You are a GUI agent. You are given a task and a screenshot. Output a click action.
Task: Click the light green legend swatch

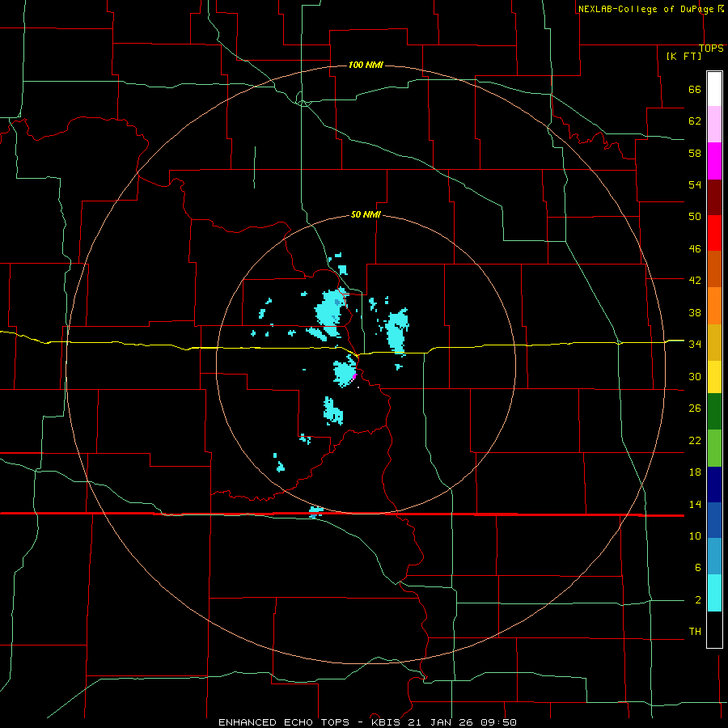pos(714,448)
